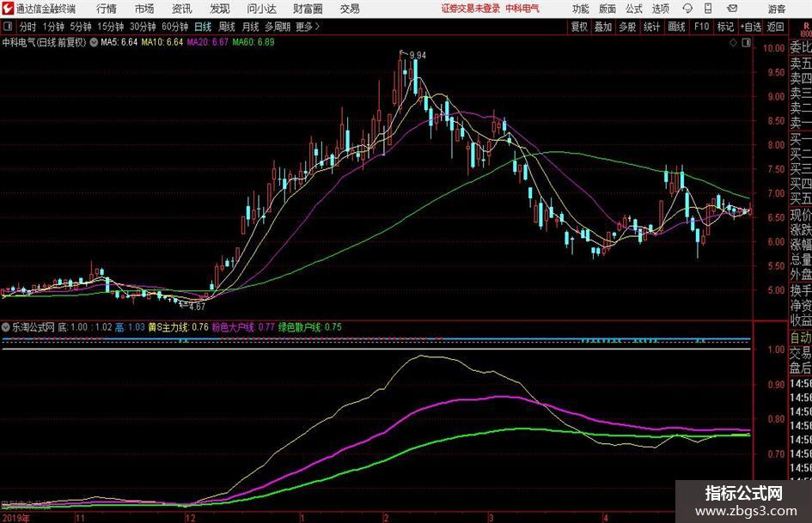
Task: Open the headset customer service icon
Action: pos(687,9)
